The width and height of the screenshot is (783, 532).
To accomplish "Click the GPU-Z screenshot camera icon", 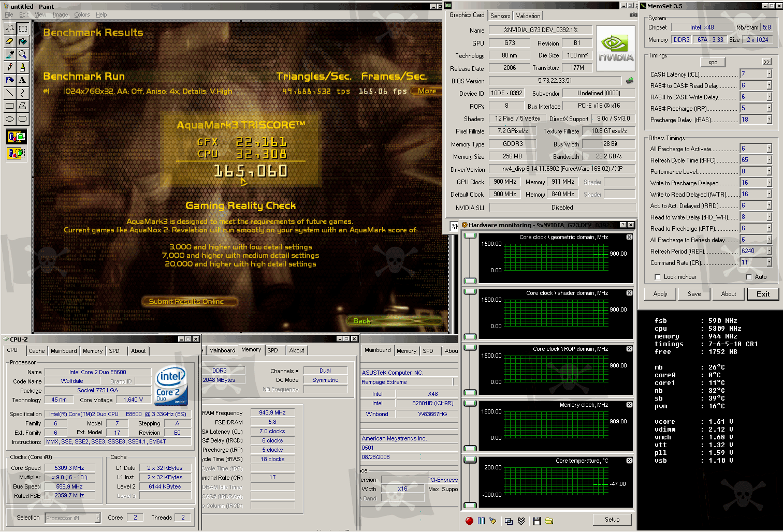I will 633,16.
